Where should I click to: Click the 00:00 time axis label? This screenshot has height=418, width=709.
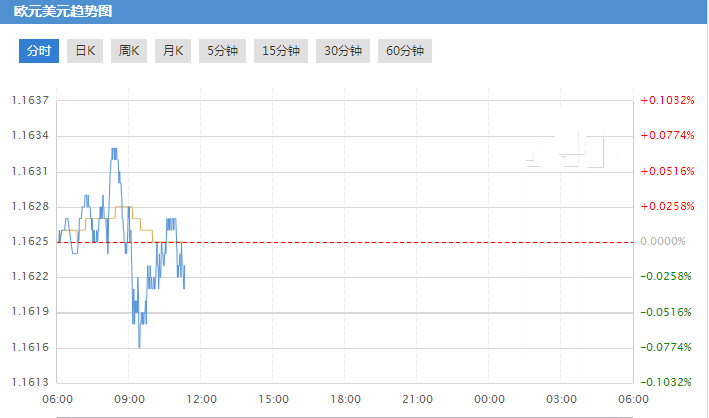point(490,399)
